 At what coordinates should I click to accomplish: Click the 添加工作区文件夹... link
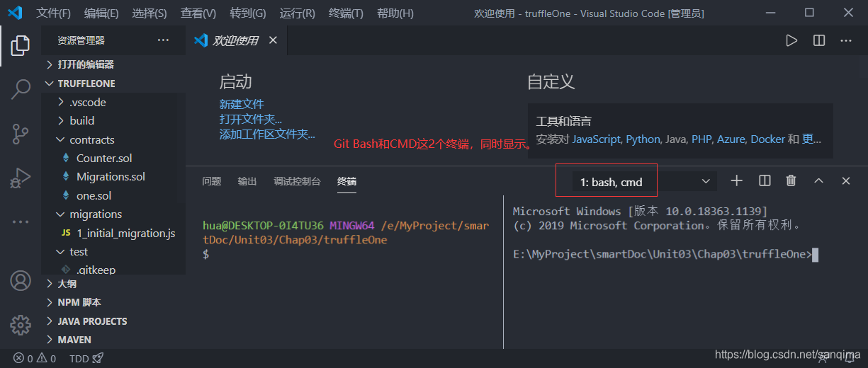click(267, 134)
